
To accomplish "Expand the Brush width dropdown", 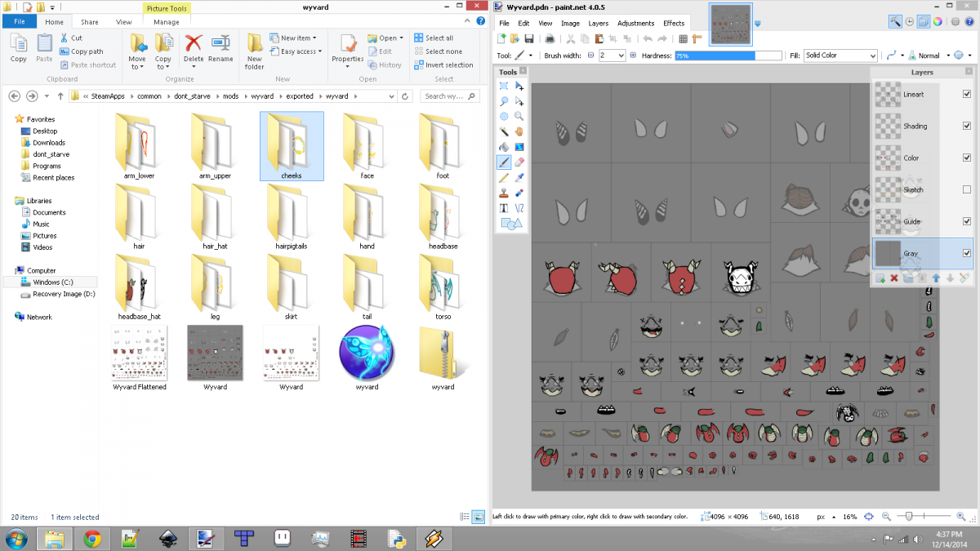I will (621, 56).
